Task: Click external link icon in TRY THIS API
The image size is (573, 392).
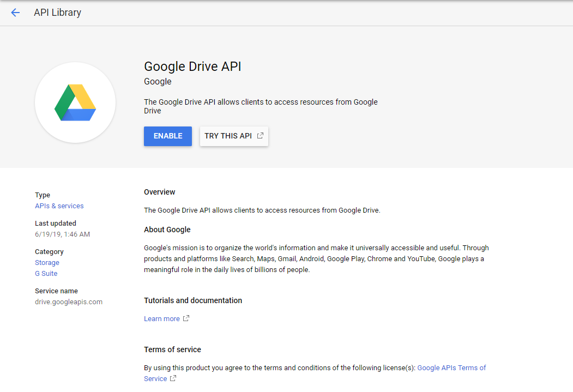Action: (260, 136)
